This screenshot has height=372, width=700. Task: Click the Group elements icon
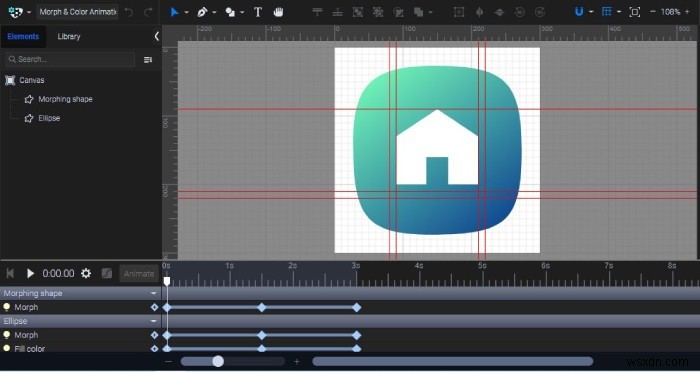[x=358, y=12]
